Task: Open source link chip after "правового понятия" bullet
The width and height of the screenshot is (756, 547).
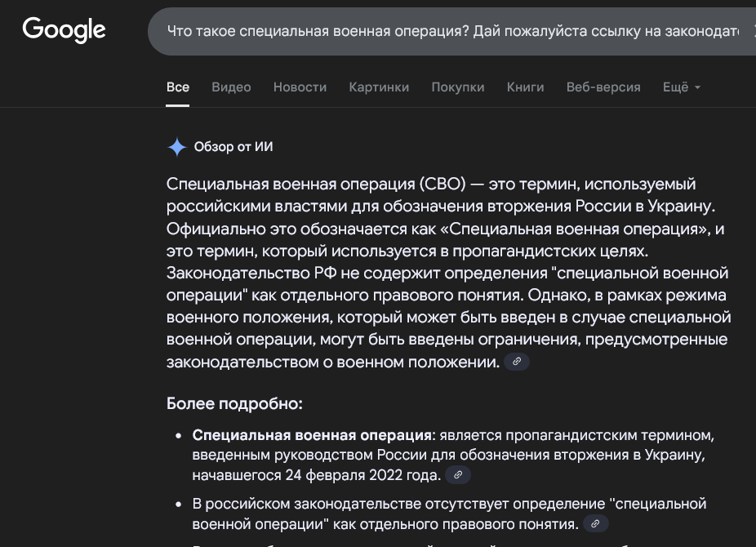Action: [x=596, y=524]
